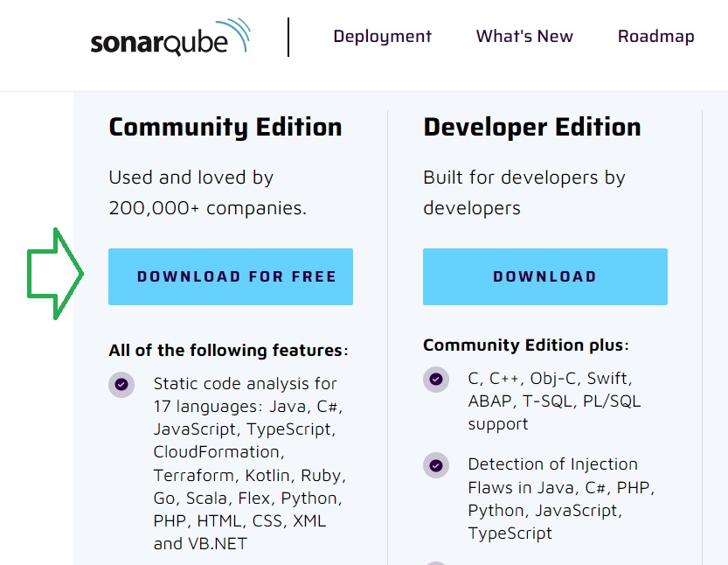Go to the What's New page
This screenshot has height=565, width=728.
pyautogui.click(x=524, y=36)
